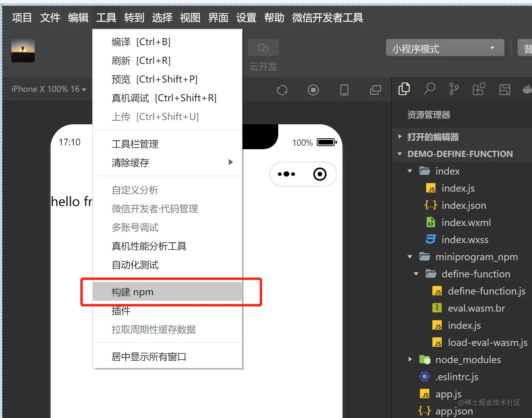Open the 工具 menu

pos(106,18)
